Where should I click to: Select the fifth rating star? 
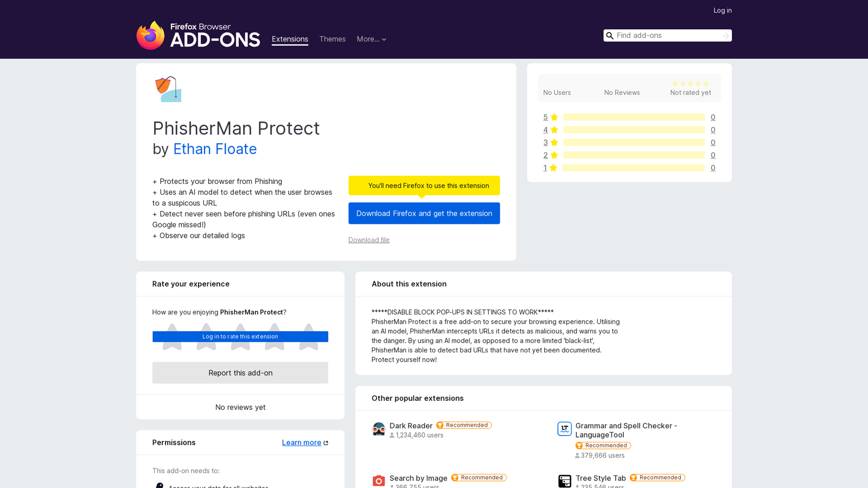[309, 337]
